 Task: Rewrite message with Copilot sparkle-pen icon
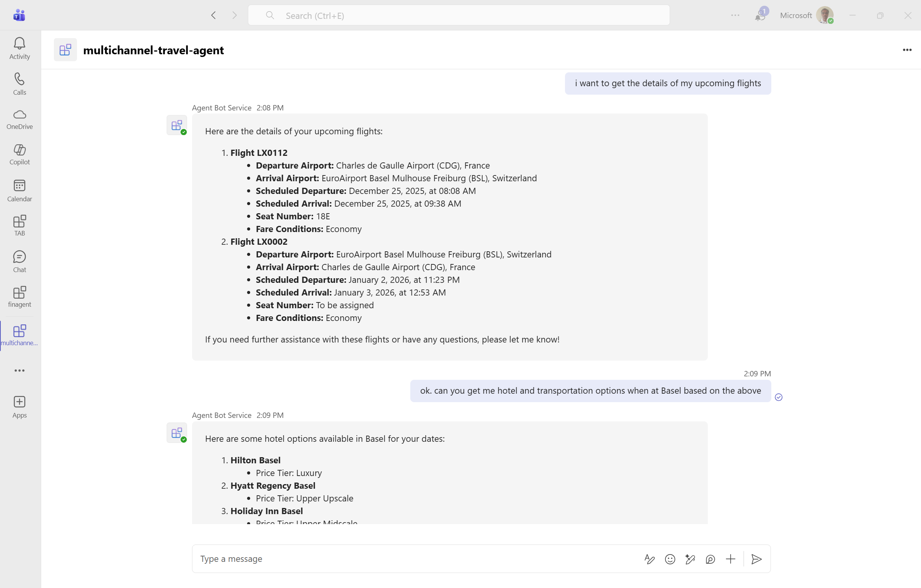pyautogui.click(x=690, y=559)
